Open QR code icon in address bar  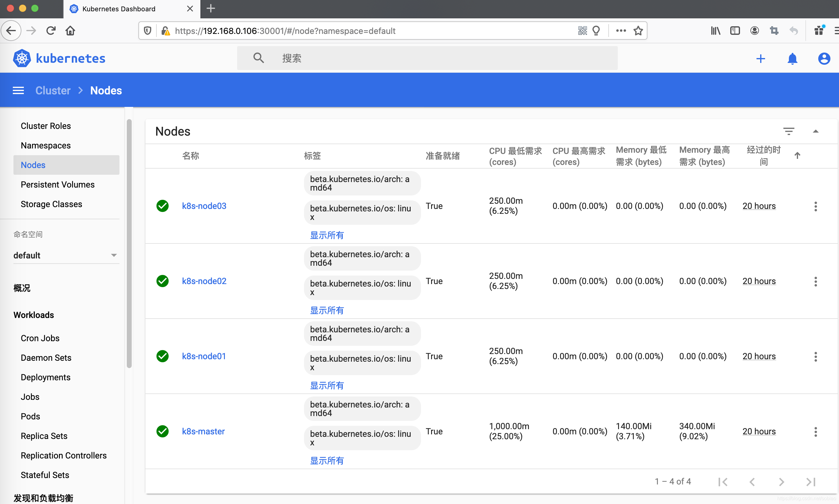coord(582,31)
